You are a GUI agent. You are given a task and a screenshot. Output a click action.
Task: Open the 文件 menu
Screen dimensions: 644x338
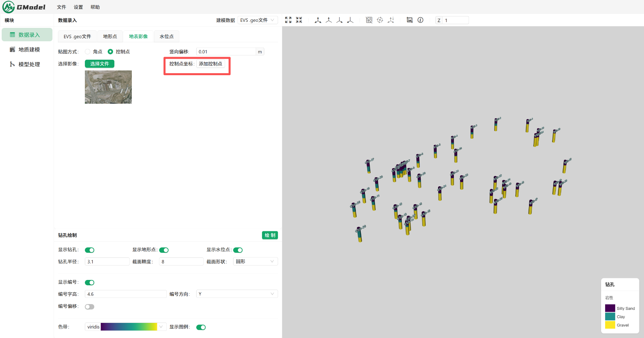click(61, 7)
